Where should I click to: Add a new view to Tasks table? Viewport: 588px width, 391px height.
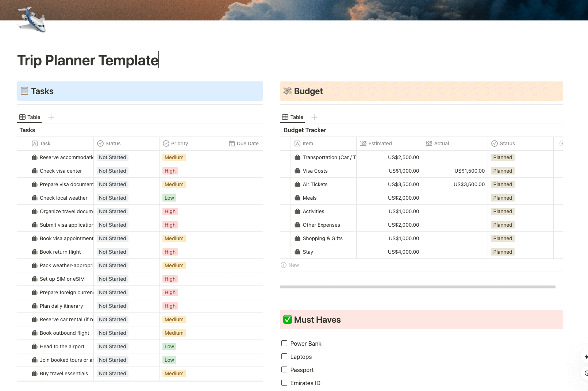click(x=51, y=117)
